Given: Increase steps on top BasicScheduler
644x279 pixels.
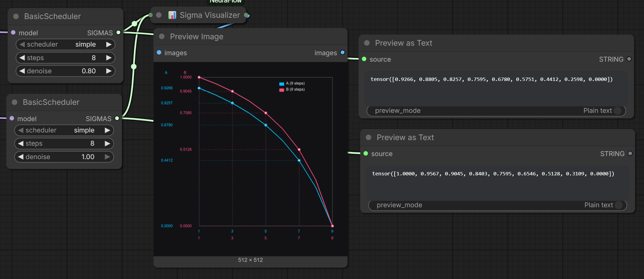Looking at the screenshot, I should (109, 58).
